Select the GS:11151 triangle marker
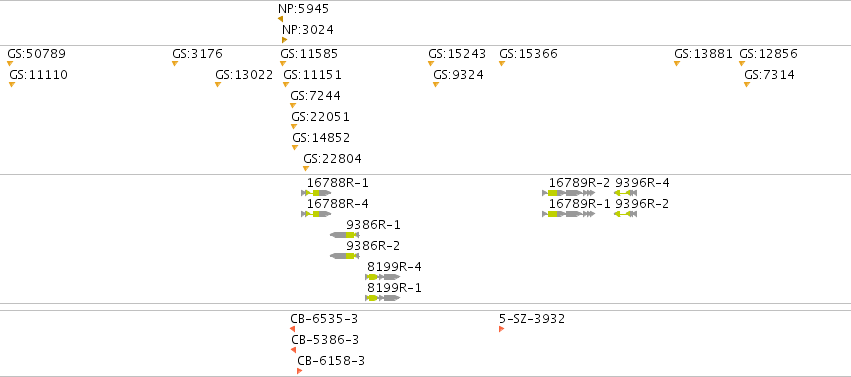Screen dimensions: 851x377 pyautogui.click(x=286, y=85)
